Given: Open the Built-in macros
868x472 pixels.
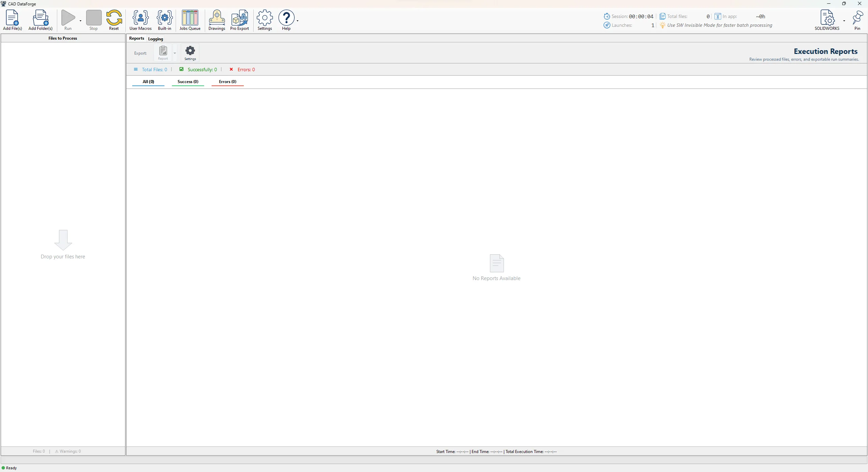Looking at the screenshot, I should (x=164, y=20).
